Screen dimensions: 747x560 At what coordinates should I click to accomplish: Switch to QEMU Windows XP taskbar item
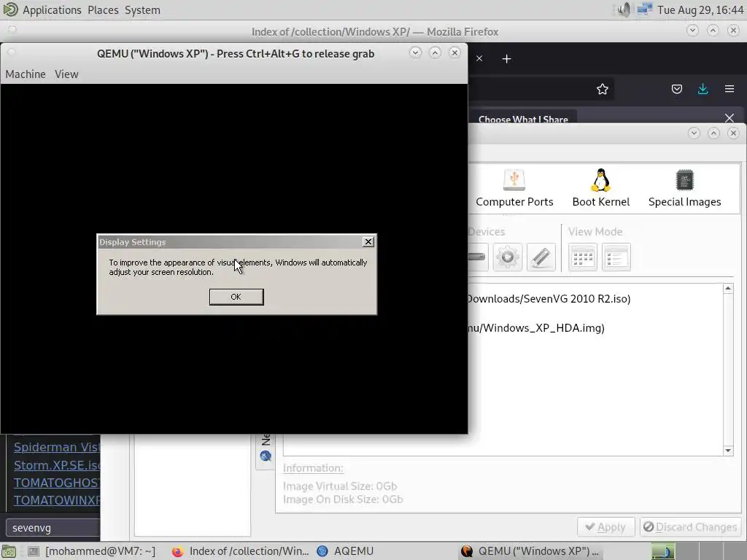[x=530, y=551]
